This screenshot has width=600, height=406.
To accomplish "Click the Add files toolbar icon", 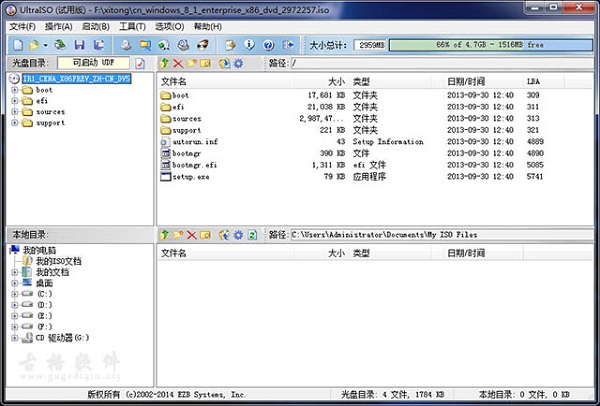I will [x=230, y=45].
